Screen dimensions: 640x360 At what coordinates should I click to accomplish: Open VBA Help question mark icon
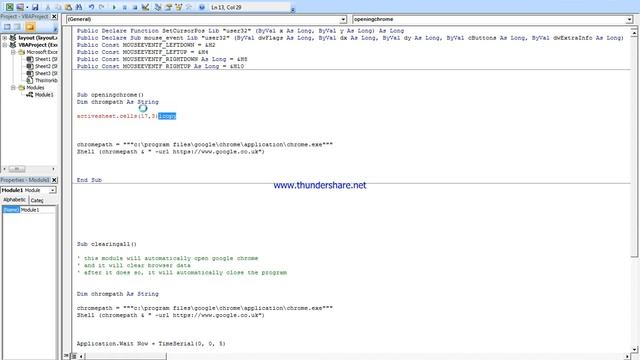coord(202,7)
